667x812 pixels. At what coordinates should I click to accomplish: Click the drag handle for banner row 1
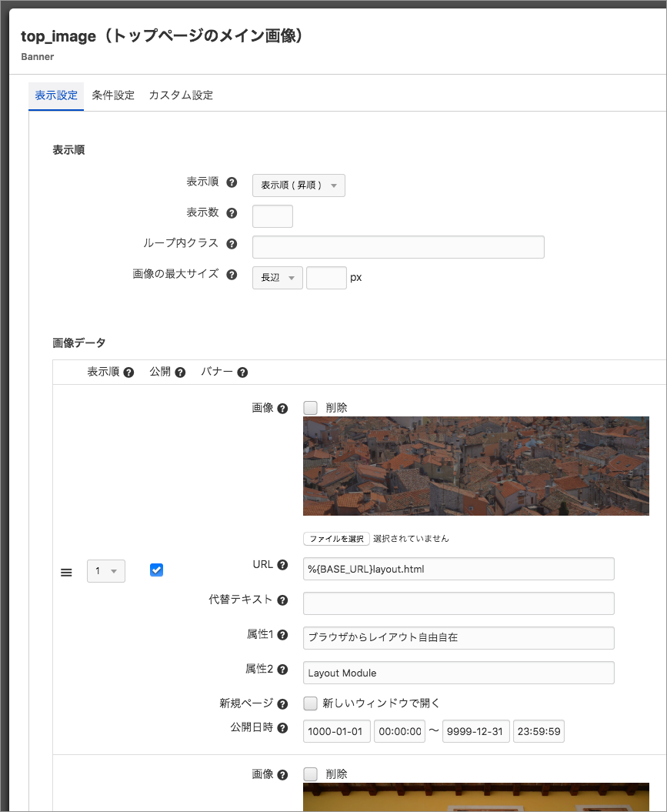click(67, 572)
